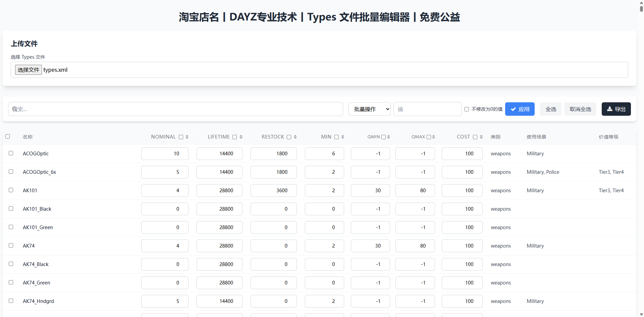
Task: Check the AK101_Green row checkbox
Action: pyautogui.click(x=11, y=227)
